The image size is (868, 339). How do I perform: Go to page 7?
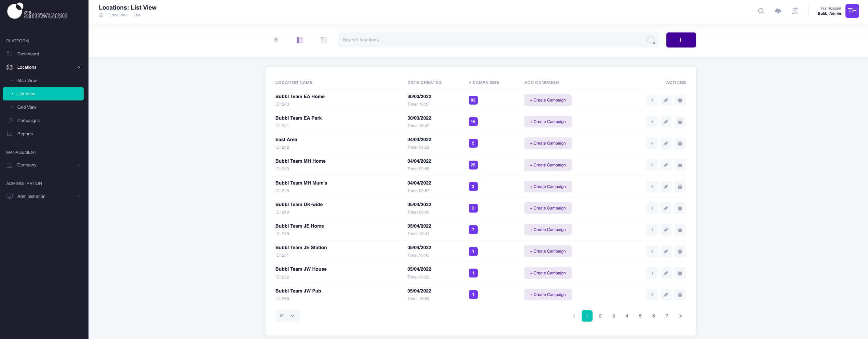point(667,316)
